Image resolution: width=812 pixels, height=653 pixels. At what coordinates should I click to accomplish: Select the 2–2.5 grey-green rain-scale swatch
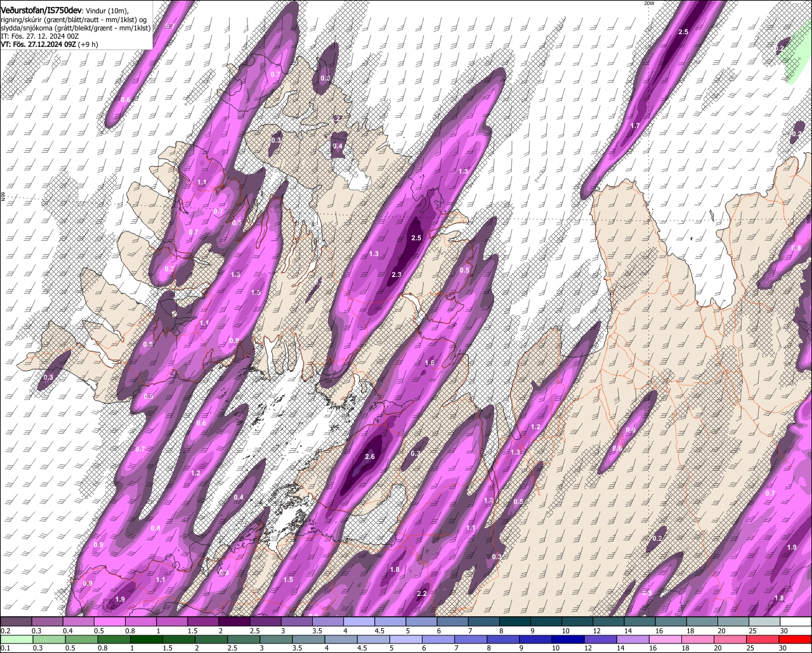[211, 639]
